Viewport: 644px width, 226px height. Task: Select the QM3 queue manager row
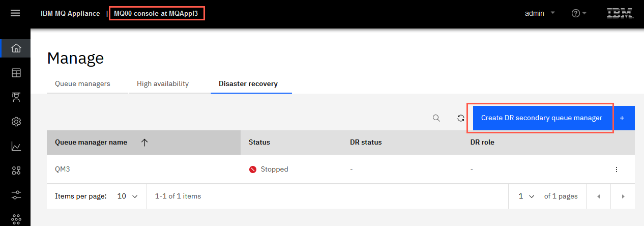pyautogui.click(x=341, y=169)
